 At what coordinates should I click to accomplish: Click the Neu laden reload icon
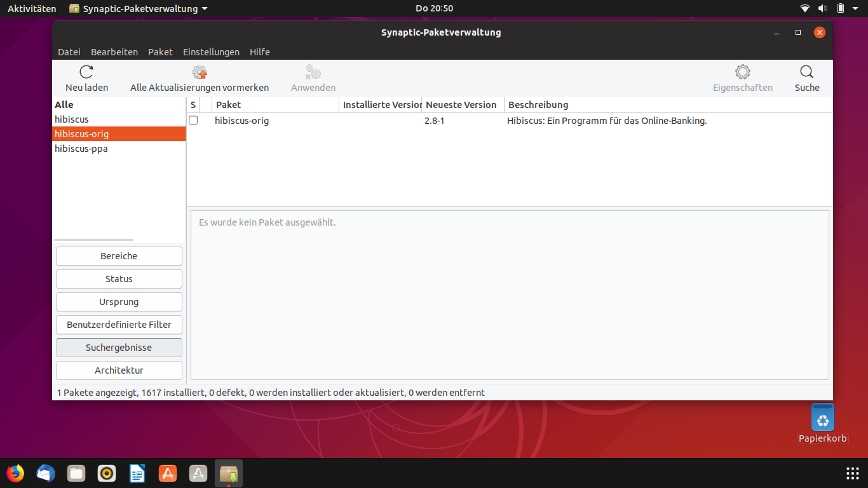[x=86, y=72]
